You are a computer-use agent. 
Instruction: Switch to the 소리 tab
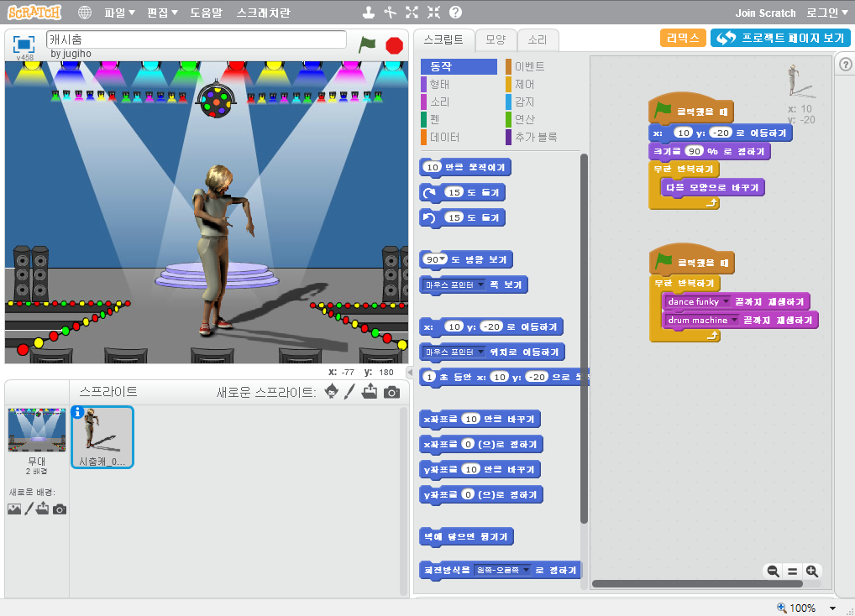pyautogui.click(x=537, y=39)
